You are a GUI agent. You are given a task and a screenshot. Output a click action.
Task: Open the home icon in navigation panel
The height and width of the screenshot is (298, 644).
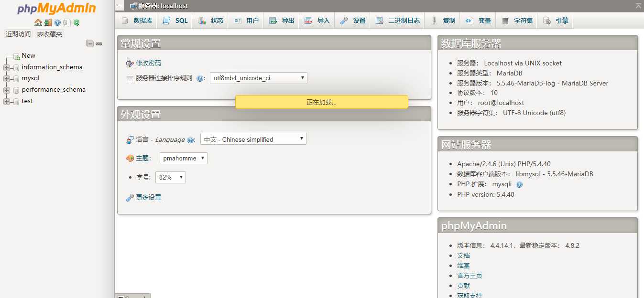38,22
